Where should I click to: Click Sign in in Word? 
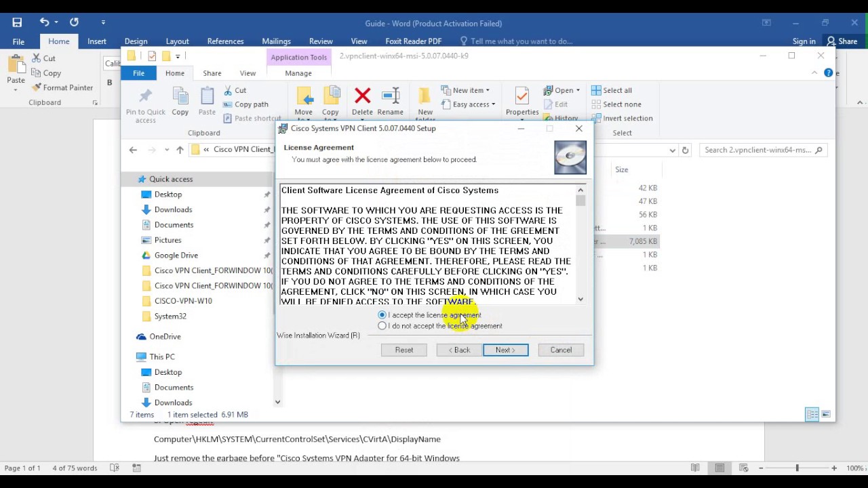tap(804, 41)
